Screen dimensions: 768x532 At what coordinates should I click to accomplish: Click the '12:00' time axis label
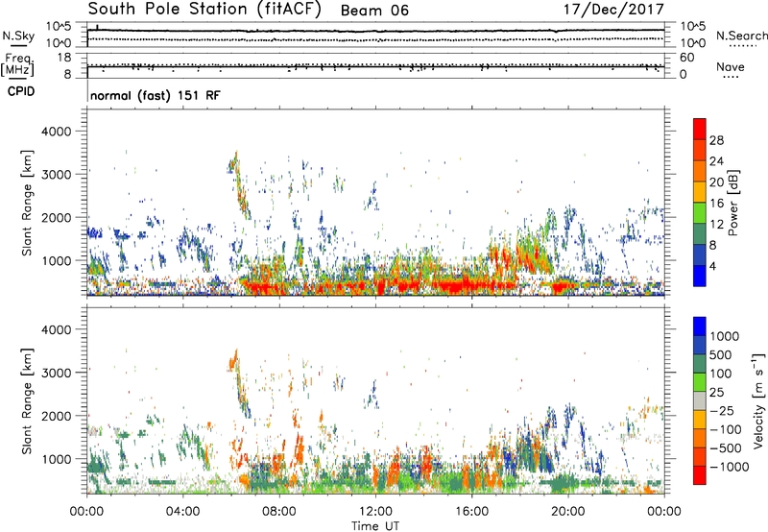(x=375, y=512)
